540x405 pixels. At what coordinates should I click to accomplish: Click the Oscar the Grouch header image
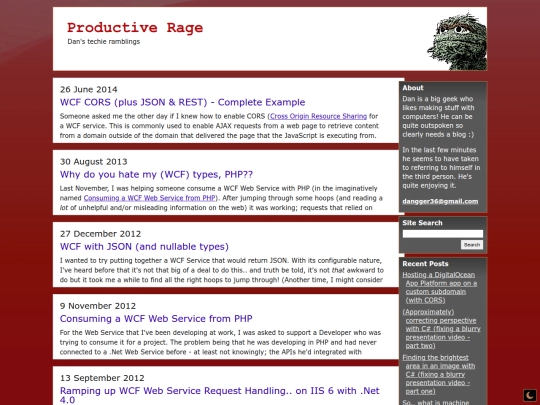click(x=457, y=41)
